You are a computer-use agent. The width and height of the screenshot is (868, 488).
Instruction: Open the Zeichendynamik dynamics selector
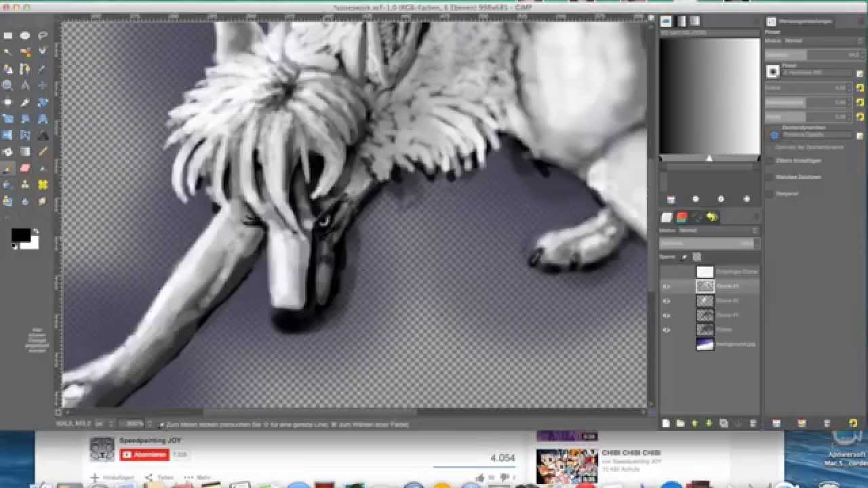click(774, 135)
